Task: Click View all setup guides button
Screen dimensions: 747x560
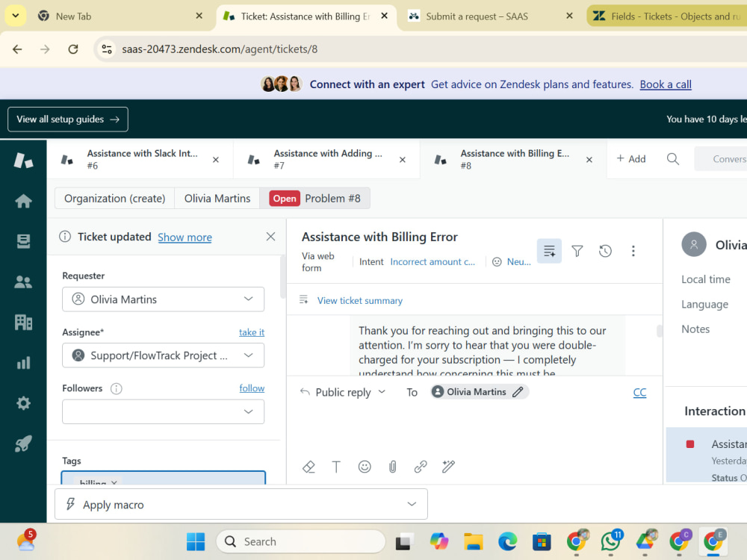Action: [68, 119]
